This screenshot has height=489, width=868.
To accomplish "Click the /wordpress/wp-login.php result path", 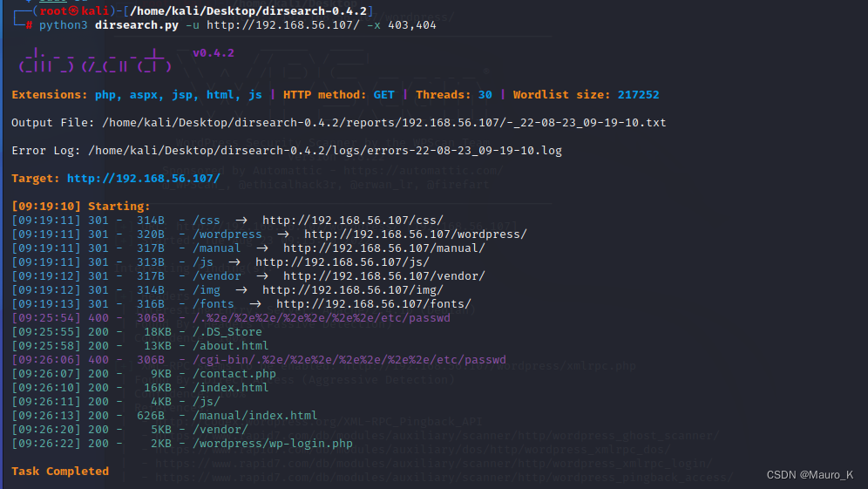I will [x=273, y=443].
